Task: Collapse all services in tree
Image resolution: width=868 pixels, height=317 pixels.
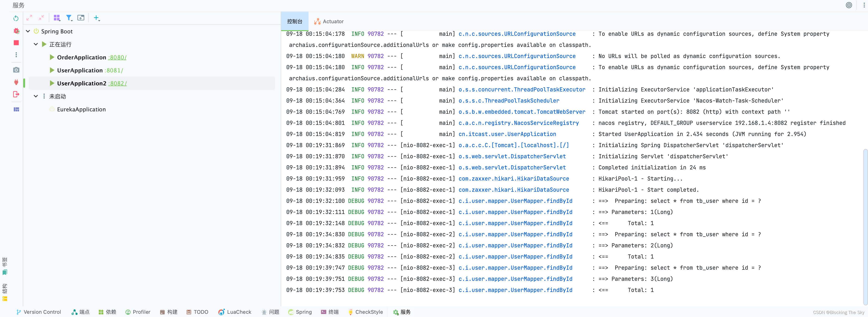Action: pos(41,18)
